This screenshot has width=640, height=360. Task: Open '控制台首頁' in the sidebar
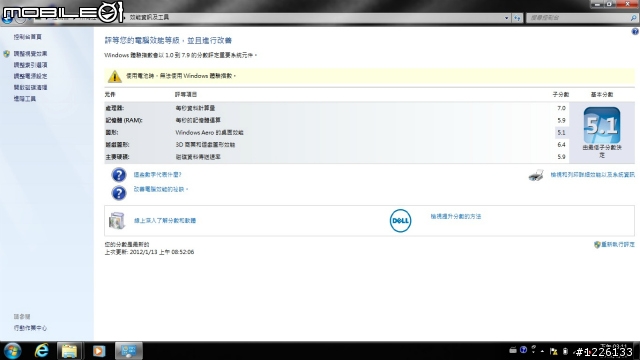pos(27,37)
